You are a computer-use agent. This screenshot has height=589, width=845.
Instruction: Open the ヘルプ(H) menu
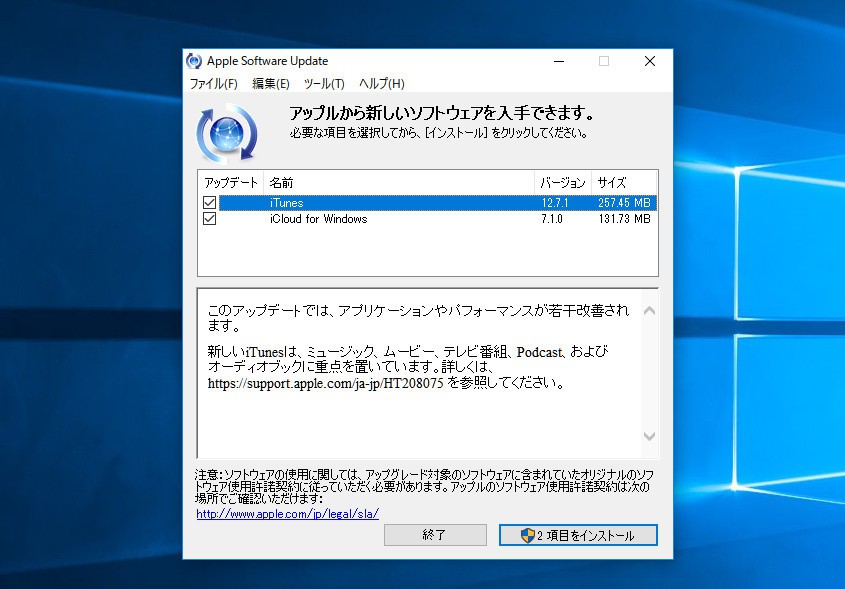[382, 84]
